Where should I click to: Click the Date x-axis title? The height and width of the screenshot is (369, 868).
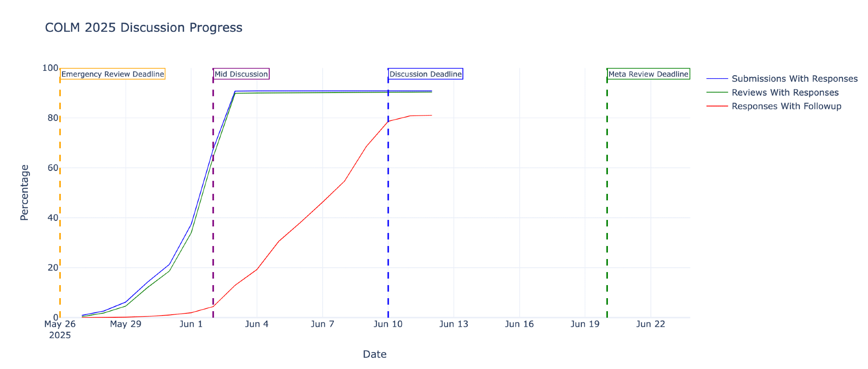[374, 354]
